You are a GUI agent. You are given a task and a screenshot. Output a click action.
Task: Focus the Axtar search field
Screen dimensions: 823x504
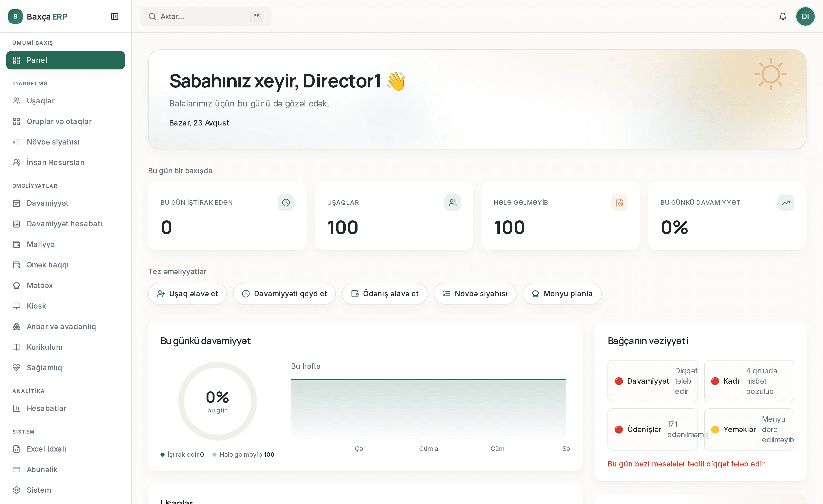click(205, 16)
